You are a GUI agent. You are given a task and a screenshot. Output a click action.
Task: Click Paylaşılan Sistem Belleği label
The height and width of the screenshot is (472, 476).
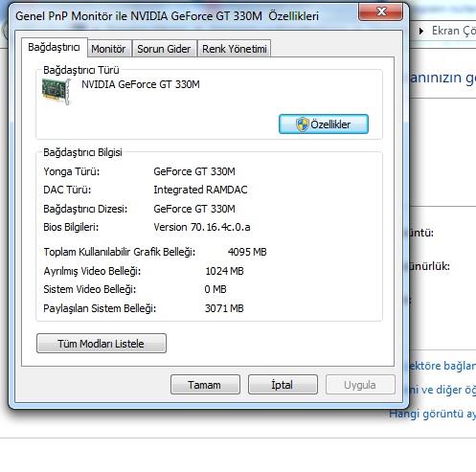pyautogui.click(x=100, y=308)
